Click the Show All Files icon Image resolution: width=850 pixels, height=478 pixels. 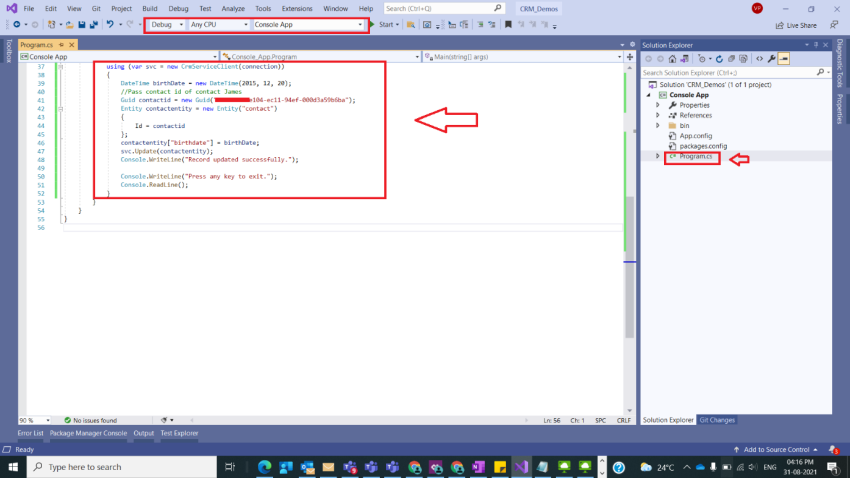743,59
